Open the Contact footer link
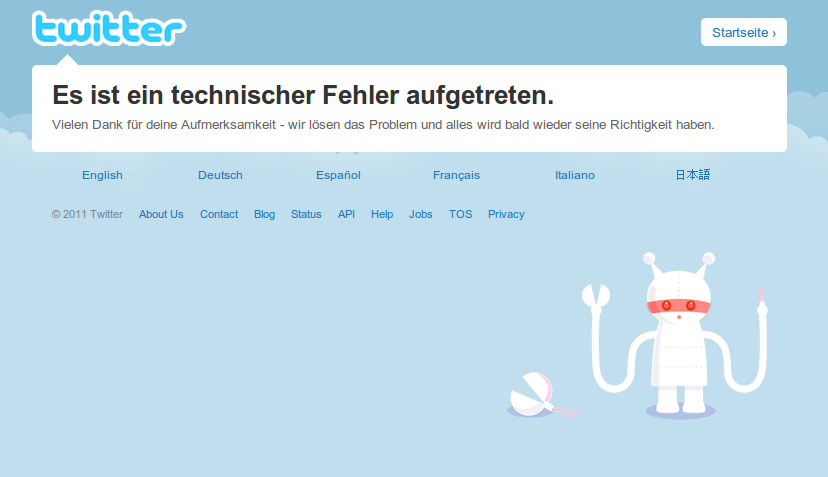The height and width of the screenshot is (477, 828). (219, 214)
